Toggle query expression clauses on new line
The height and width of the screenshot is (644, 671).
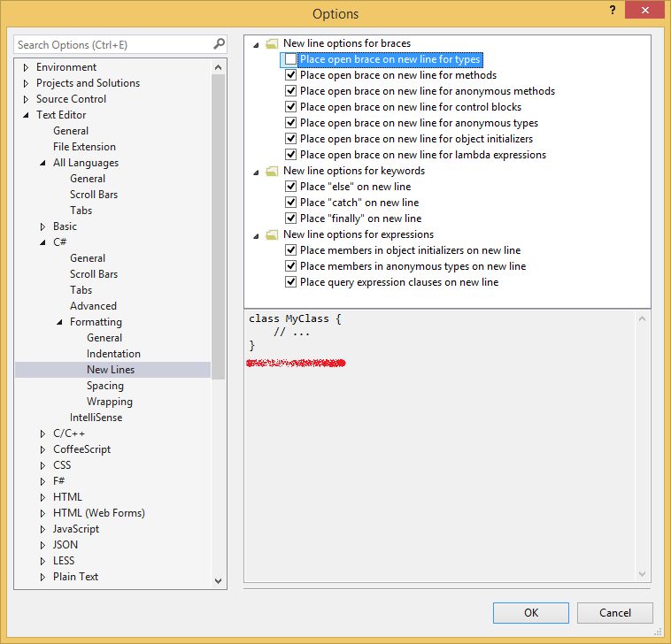pyautogui.click(x=290, y=282)
